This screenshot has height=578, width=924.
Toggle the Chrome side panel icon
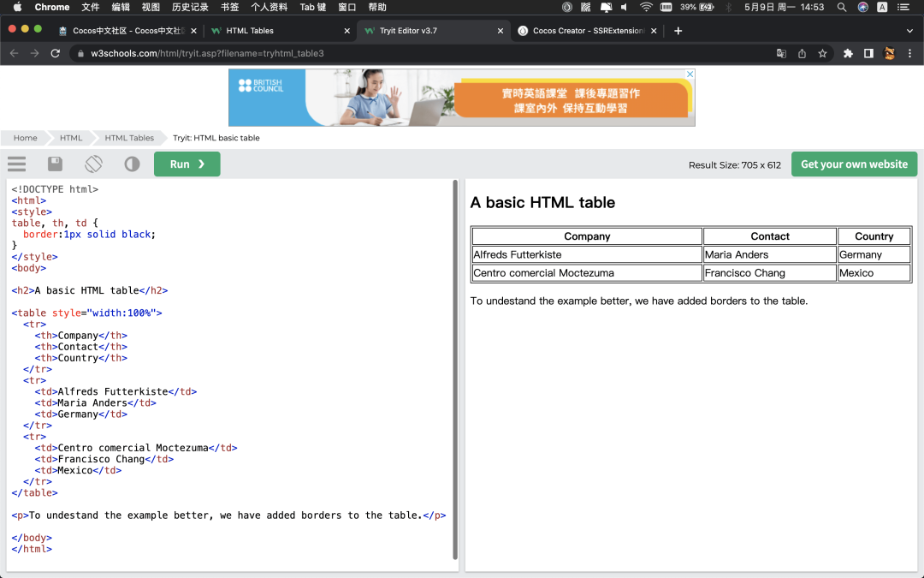click(x=868, y=53)
